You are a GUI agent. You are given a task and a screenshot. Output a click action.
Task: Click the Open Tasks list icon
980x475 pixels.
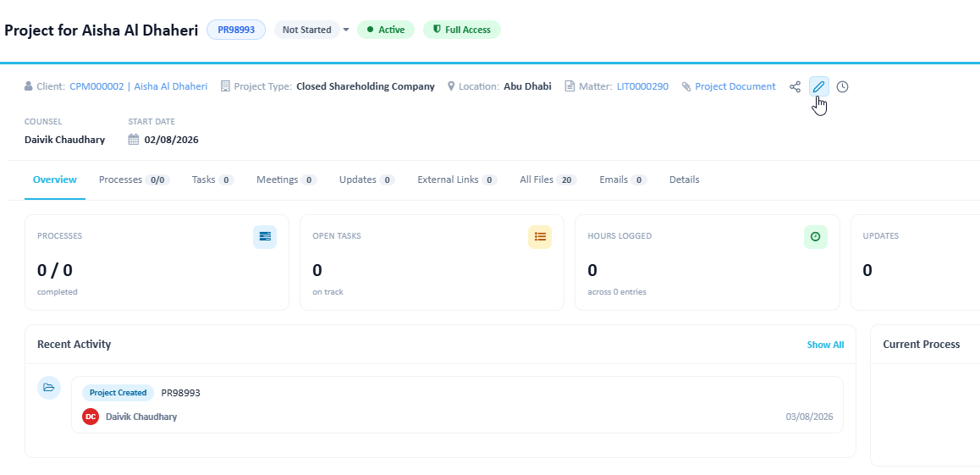click(x=540, y=237)
